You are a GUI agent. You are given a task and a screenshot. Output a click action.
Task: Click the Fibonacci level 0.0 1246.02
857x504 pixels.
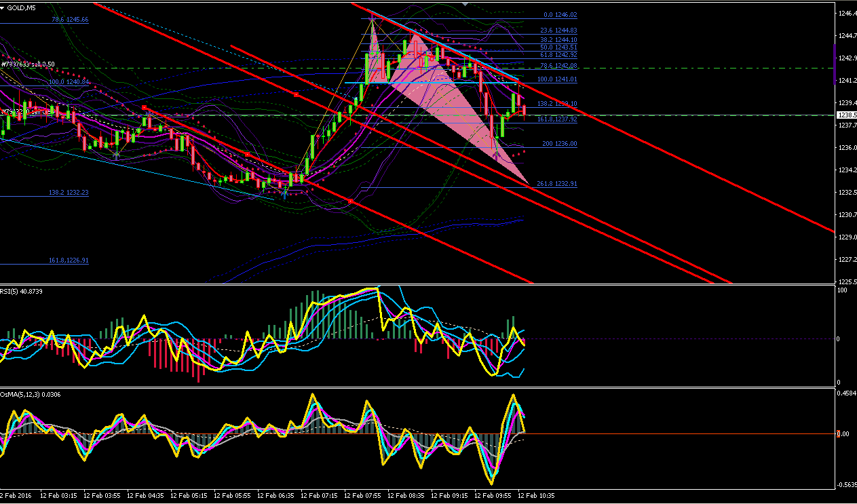click(560, 14)
